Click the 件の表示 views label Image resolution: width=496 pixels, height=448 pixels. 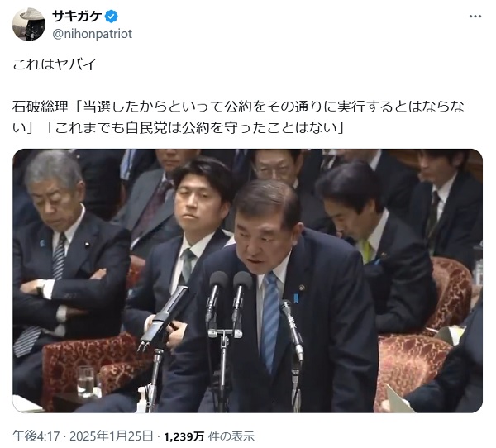231,436
